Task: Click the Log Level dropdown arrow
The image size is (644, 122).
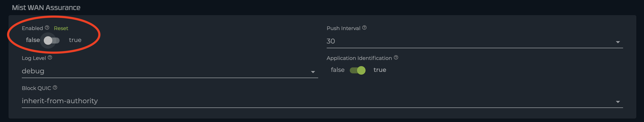Action: (x=313, y=72)
